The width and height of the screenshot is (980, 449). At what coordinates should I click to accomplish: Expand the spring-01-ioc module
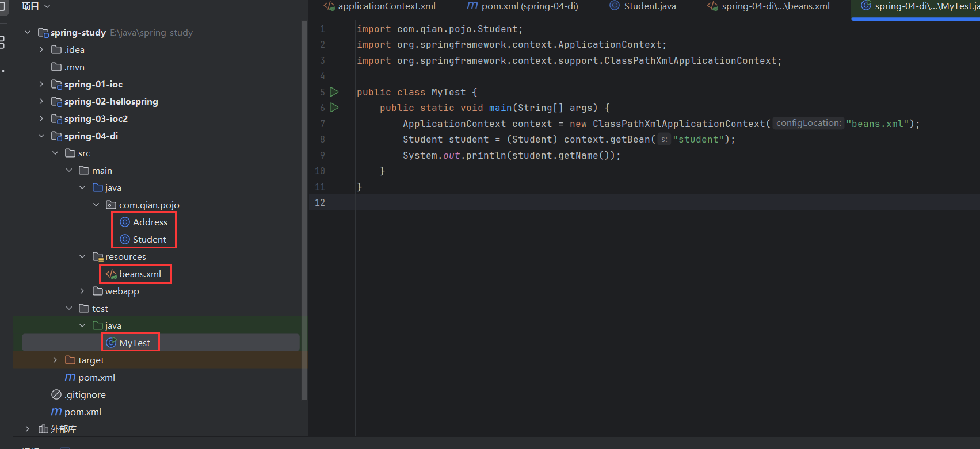click(41, 84)
